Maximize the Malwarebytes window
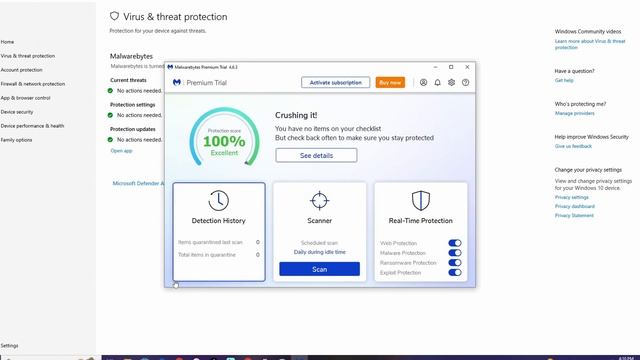This screenshot has width=640, height=360. (451, 67)
